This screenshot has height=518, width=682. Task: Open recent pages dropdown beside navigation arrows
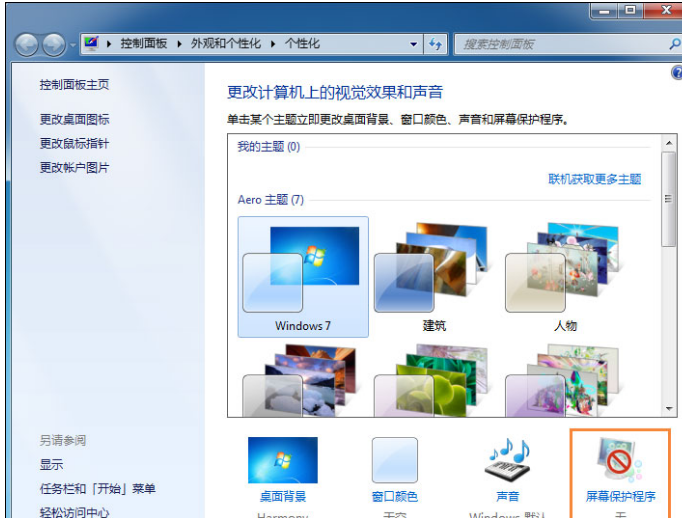click(73, 45)
